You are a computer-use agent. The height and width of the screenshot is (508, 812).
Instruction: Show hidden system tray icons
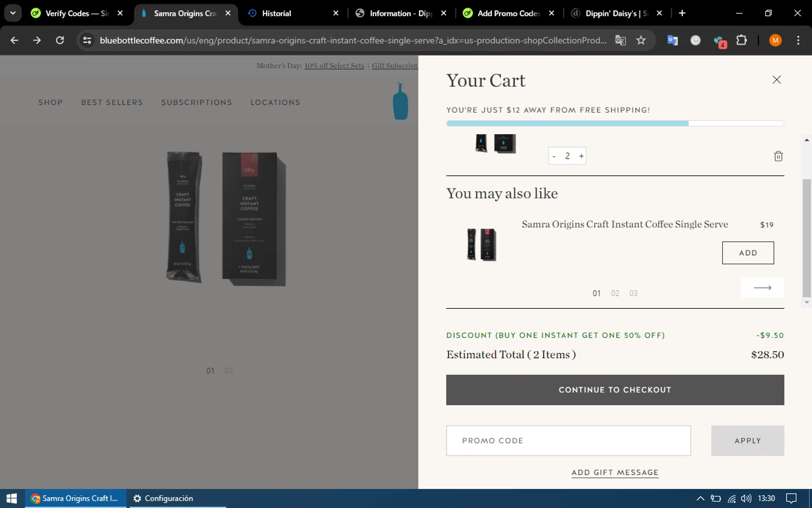click(700, 498)
